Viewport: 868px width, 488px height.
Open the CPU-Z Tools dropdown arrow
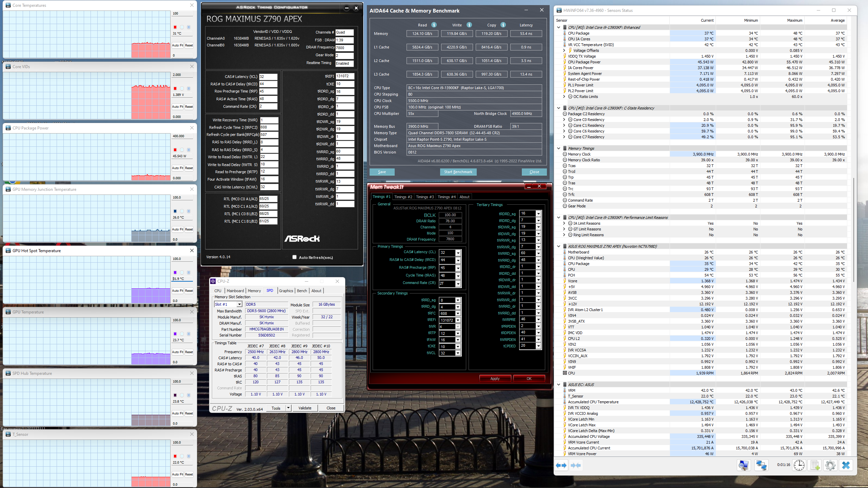point(288,408)
